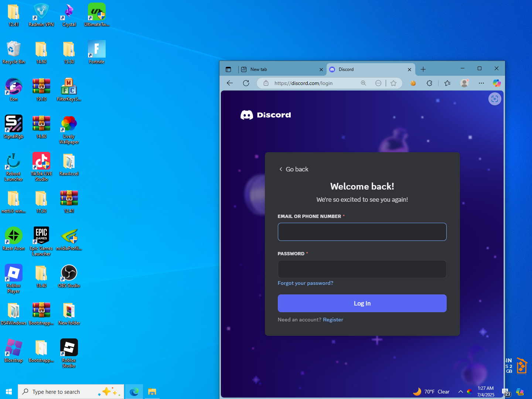Open the 70°F Clear weather widget
This screenshot has width=532, height=399.
[x=431, y=392]
